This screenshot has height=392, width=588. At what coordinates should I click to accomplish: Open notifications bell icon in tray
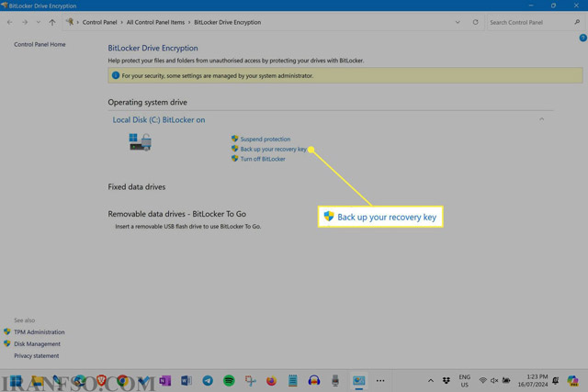pos(555,381)
